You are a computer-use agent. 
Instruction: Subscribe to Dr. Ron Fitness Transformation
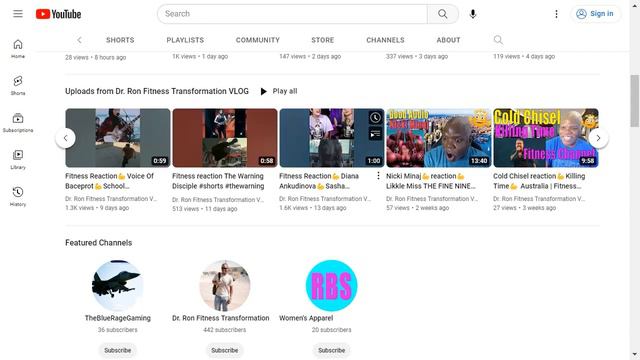tap(224, 350)
